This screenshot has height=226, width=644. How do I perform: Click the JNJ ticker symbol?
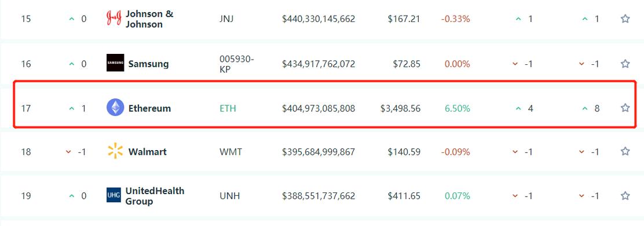[x=226, y=19]
